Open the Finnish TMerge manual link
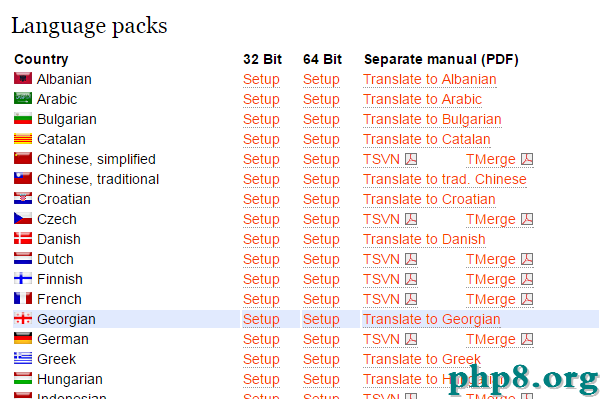 [491, 279]
